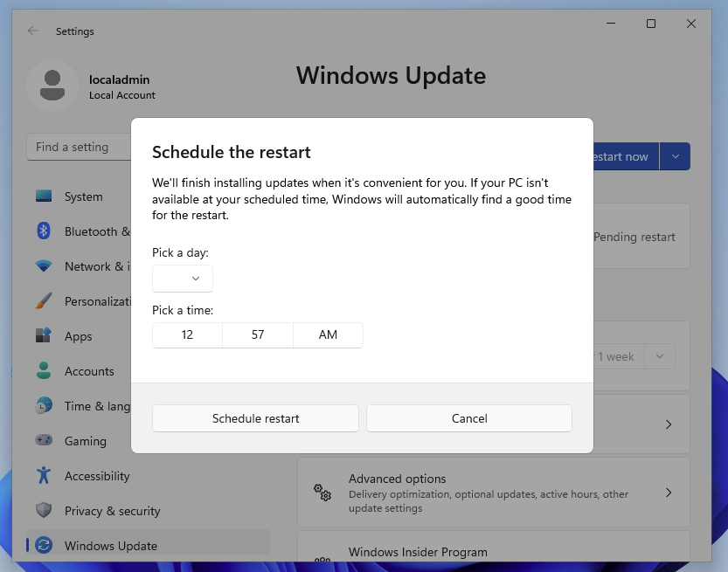
Task: Expand the chevron above Advanced options
Action: pyautogui.click(x=669, y=424)
